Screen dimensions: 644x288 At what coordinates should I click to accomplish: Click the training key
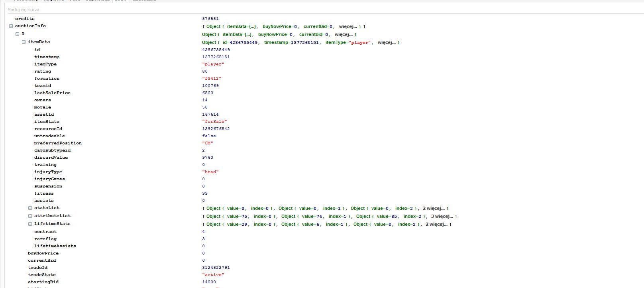pyautogui.click(x=45, y=165)
